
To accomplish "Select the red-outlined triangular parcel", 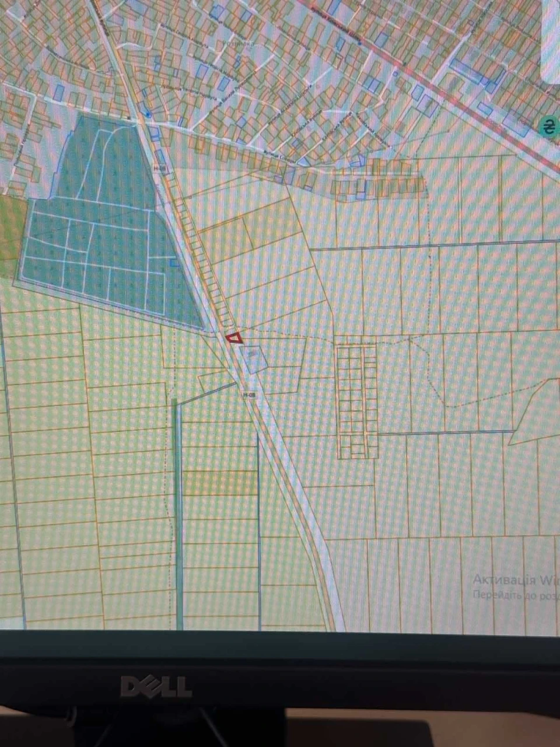I will pos(234,338).
